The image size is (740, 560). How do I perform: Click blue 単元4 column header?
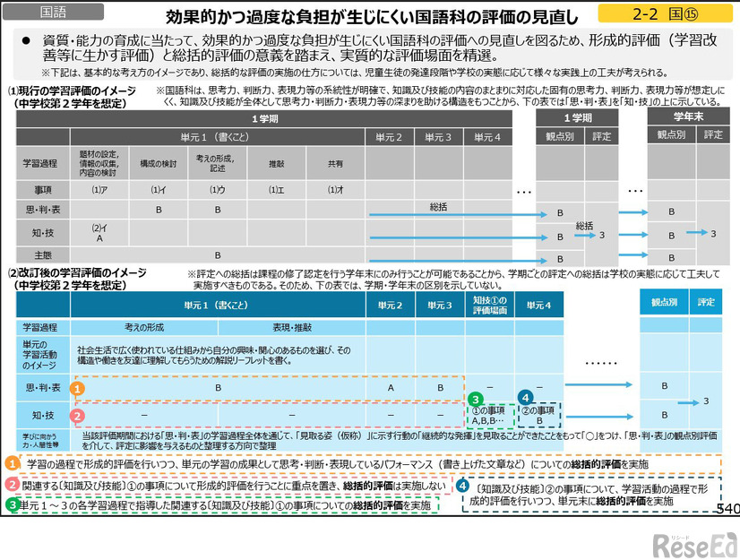coord(539,305)
